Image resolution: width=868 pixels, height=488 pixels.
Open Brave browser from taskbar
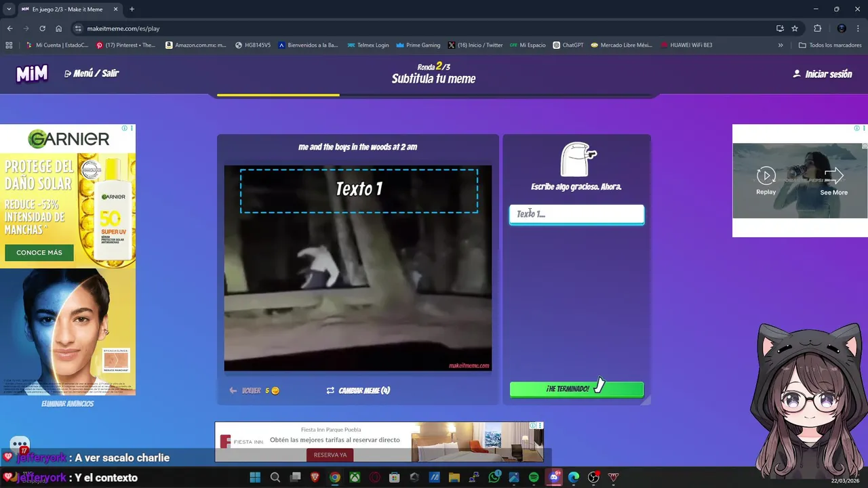pyautogui.click(x=315, y=477)
